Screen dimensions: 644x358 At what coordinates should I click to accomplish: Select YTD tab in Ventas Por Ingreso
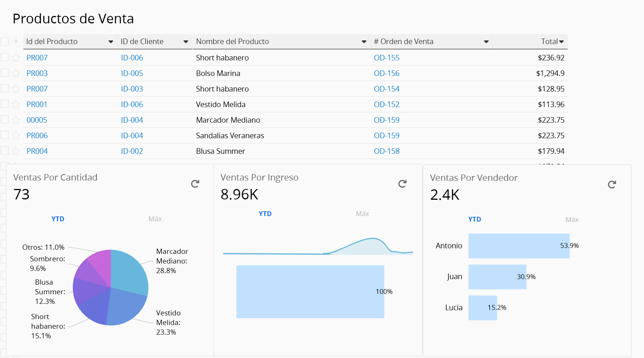point(265,214)
